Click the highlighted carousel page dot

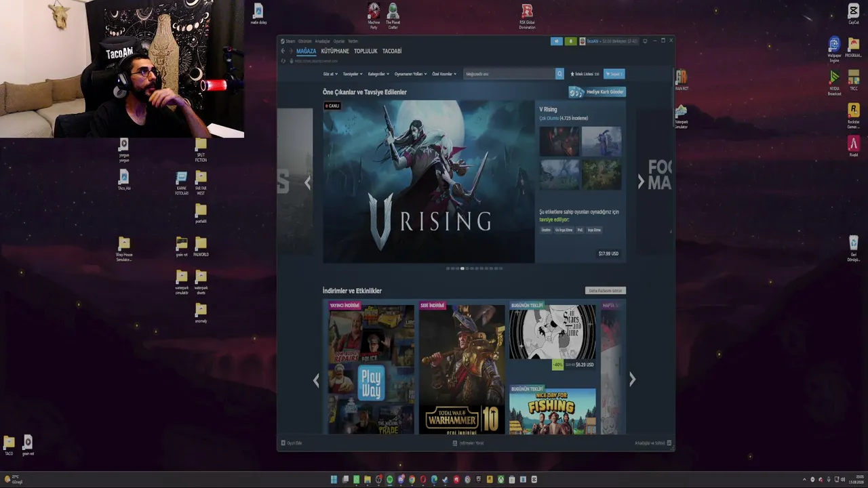tap(462, 268)
